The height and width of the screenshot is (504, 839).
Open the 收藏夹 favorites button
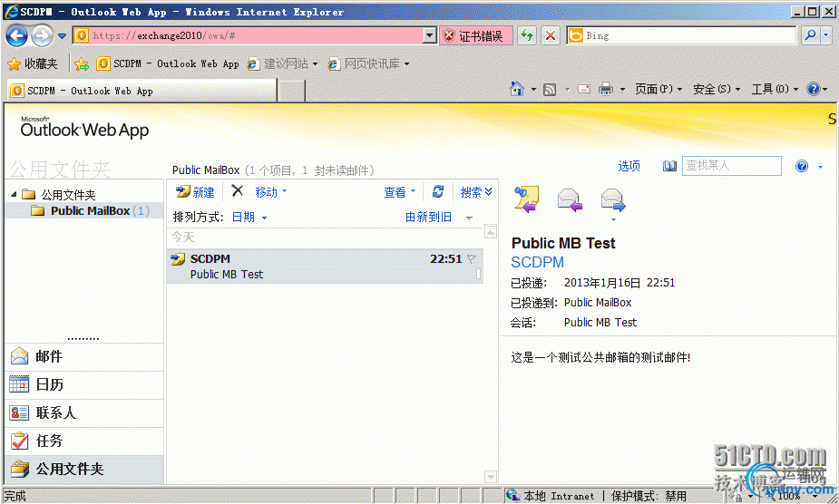tap(32, 63)
